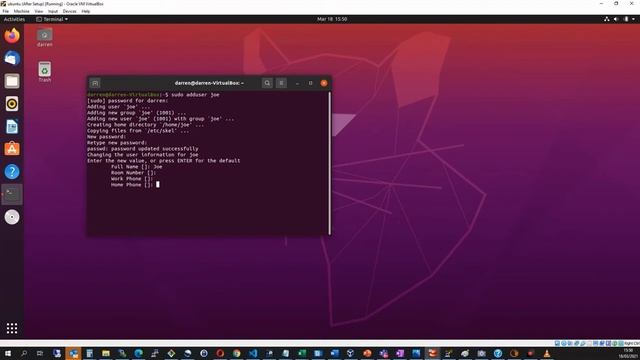This screenshot has width=640, height=360.
Task: Show Applications grid at dock bottom
Action: click(12, 328)
